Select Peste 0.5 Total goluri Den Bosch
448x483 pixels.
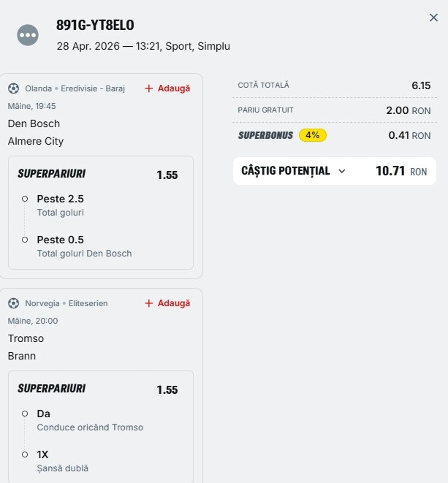[61, 240]
